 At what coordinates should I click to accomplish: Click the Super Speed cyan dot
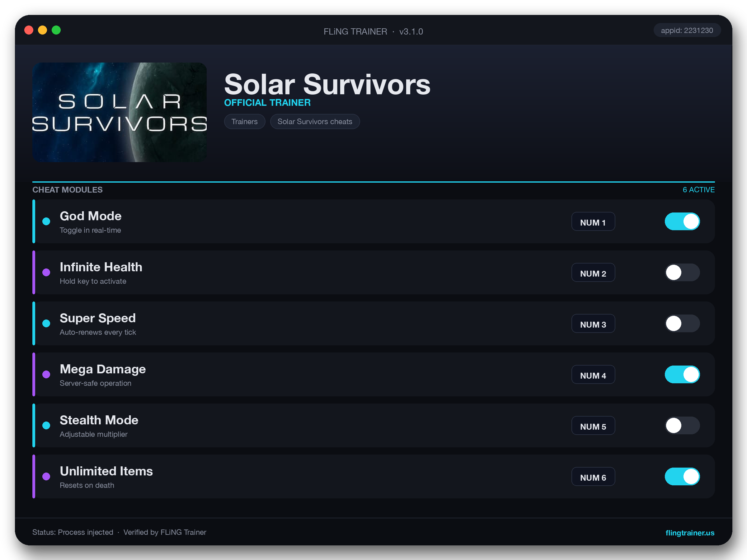[x=46, y=323]
